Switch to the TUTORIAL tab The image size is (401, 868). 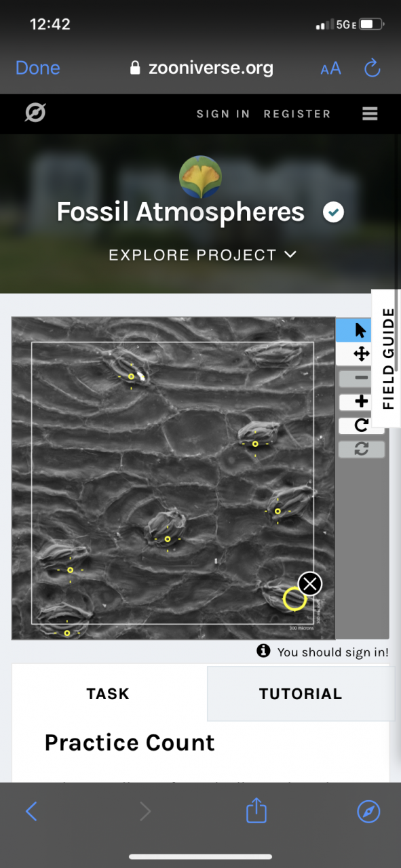coord(301,693)
